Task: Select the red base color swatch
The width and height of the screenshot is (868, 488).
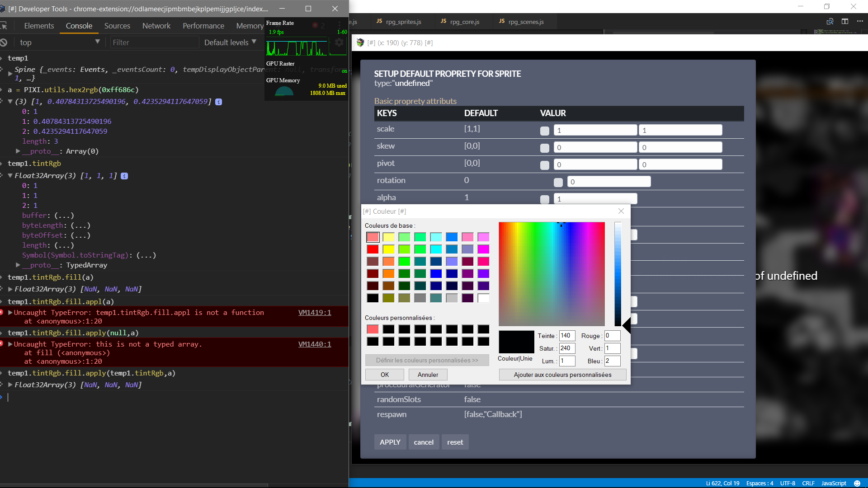Action: tap(373, 249)
